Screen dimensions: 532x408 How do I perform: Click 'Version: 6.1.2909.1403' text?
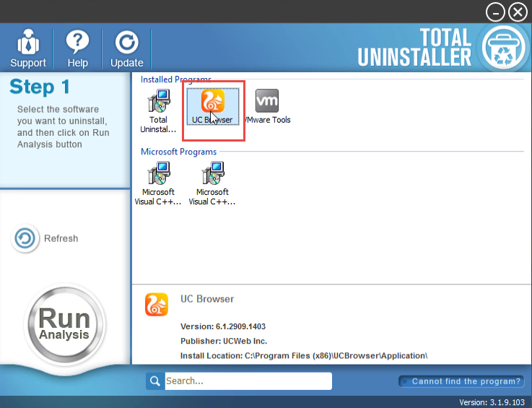(x=223, y=326)
